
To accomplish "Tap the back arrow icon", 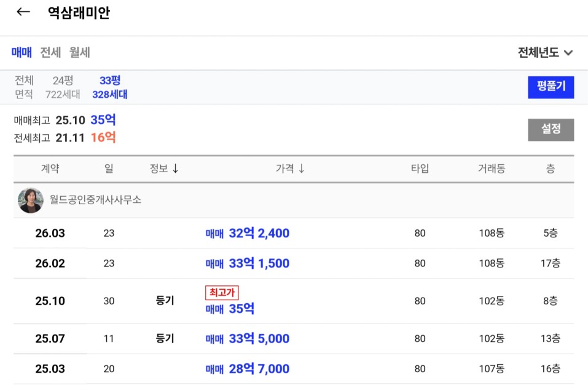I will (23, 12).
